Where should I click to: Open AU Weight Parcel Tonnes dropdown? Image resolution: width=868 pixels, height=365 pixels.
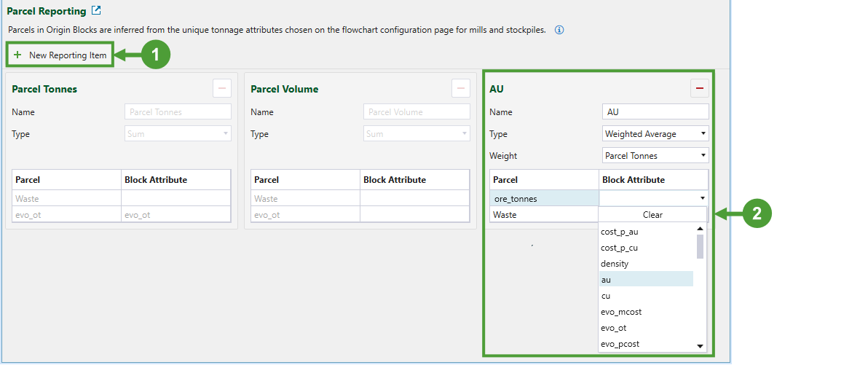pyautogui.click(x=655, y=156)
